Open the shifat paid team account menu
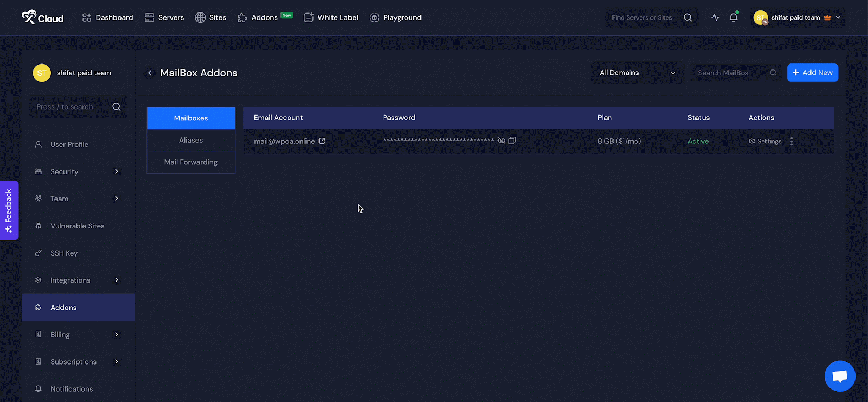Viewport: 868px width, 402px height. click(x=797, y=17)
